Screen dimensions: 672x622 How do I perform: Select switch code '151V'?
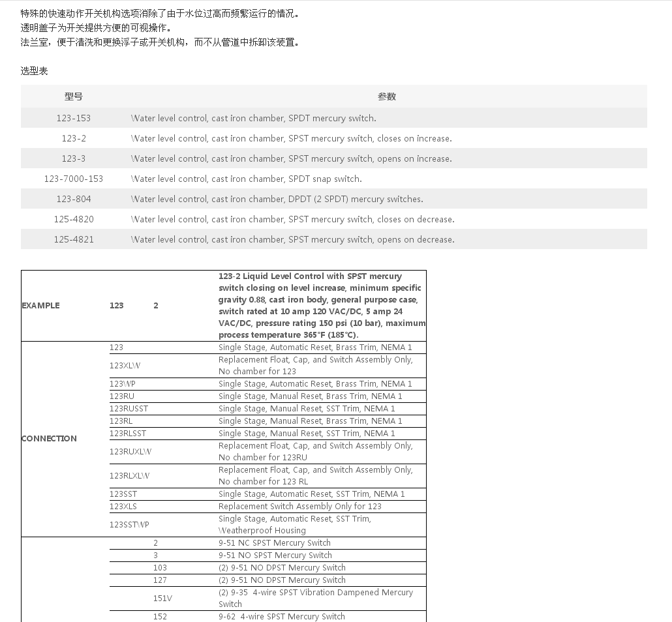coord(162,598)
